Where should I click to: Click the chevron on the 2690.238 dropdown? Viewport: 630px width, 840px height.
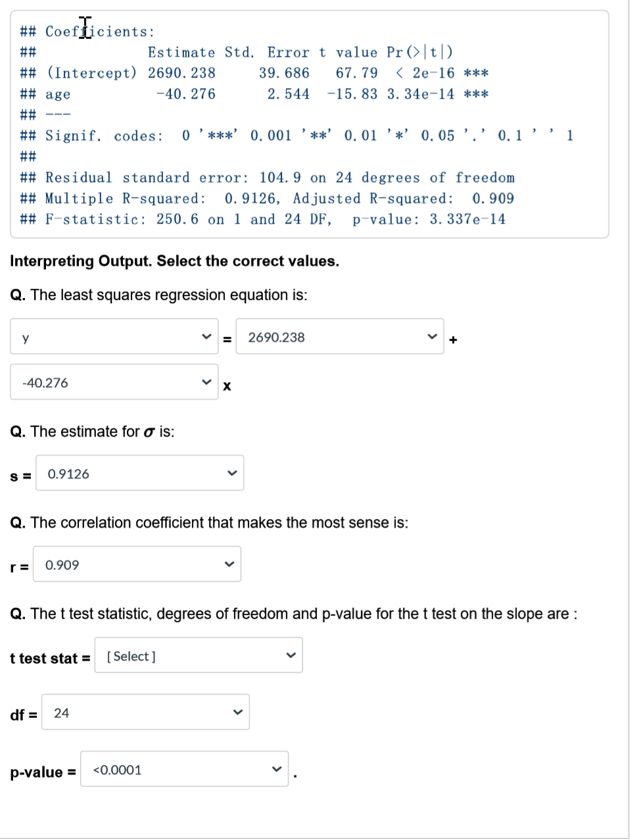432,336
